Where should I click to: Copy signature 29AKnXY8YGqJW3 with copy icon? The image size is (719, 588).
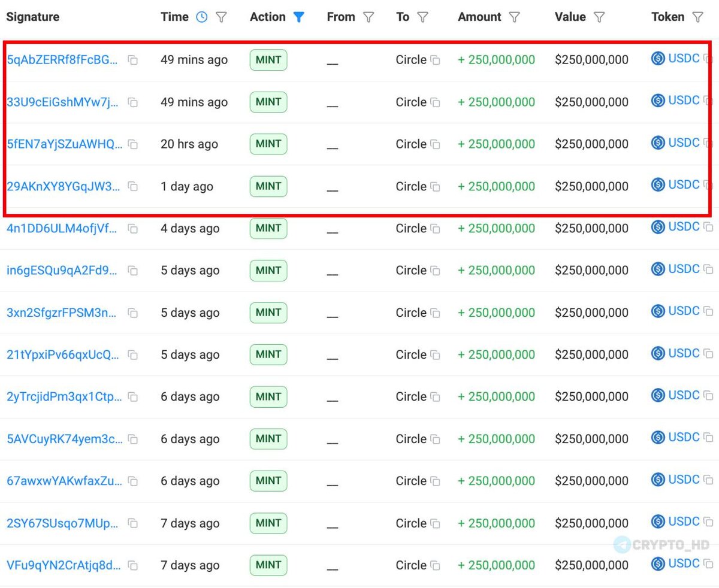point(133,187)
